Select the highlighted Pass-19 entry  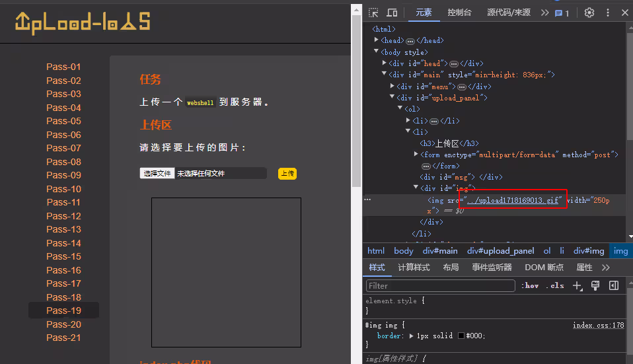(x=63, y=310)
